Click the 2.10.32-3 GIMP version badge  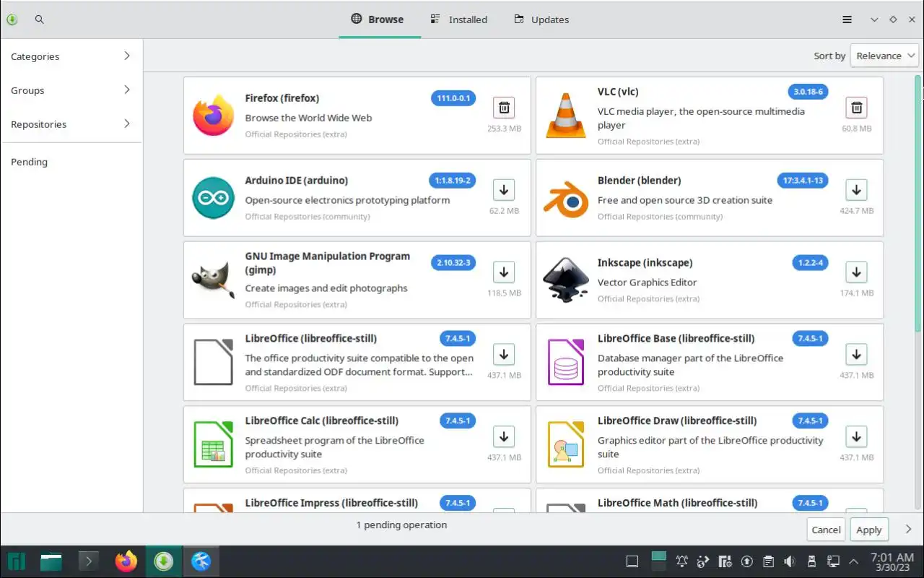pyautogui.click(x=453, y=263)
